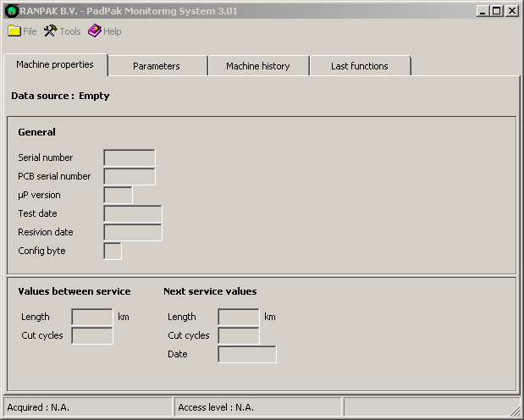
Task: Click the Config byte field
Action: 113,251
